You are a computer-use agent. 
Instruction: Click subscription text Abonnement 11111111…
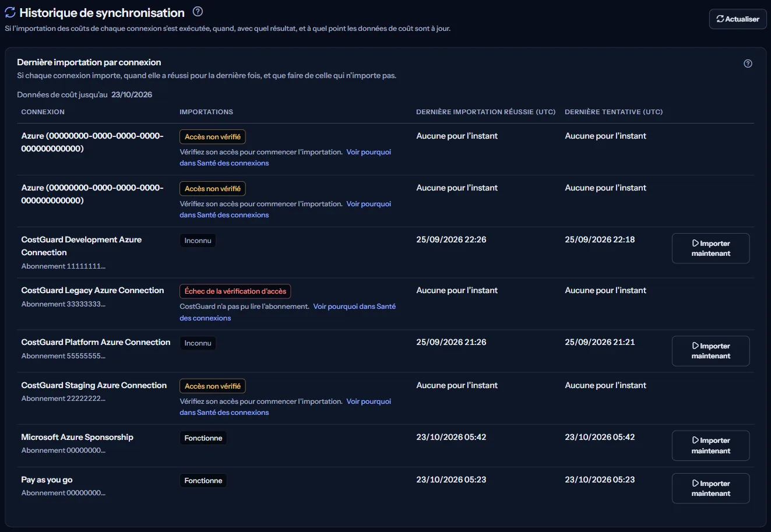[x=64, y=266]
